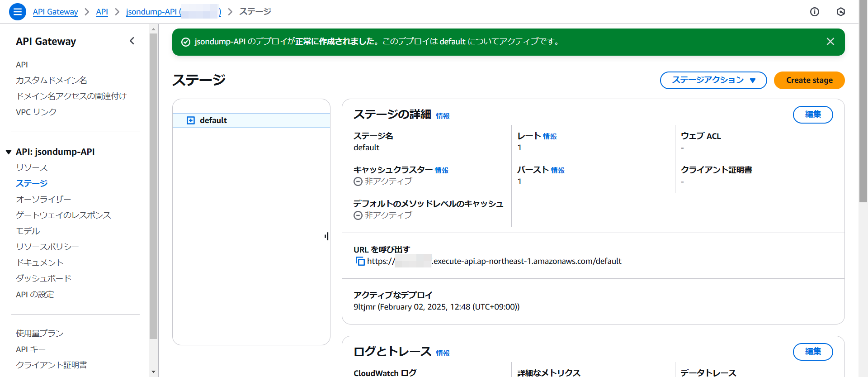Viewport: 868px width, 377px height.
Task: Open リソース in the sidebar
Action: [x=32, y=167]
